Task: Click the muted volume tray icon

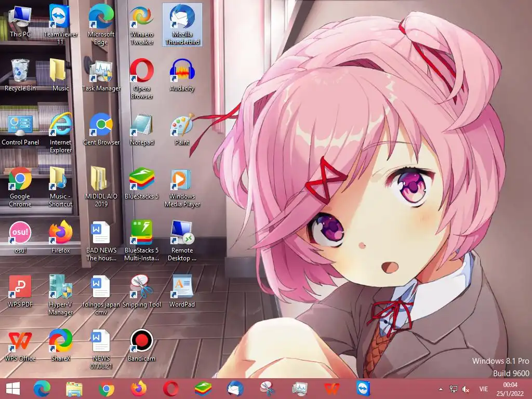Action: click(466, 390)
